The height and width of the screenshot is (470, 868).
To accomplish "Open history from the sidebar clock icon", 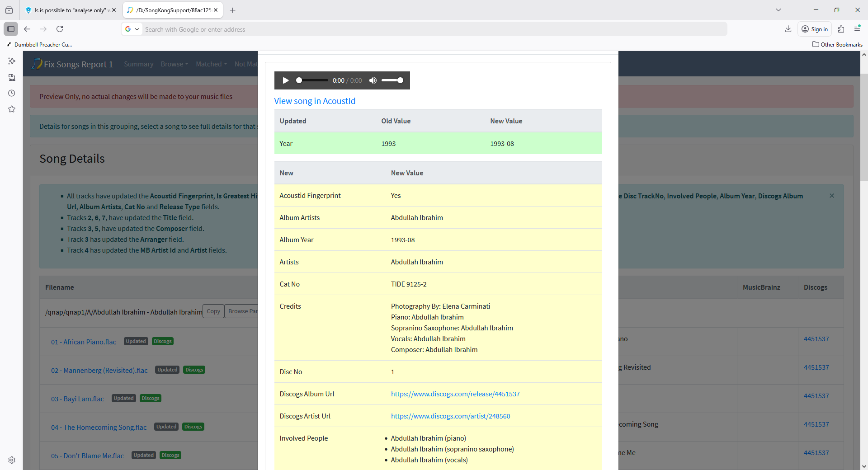I will click(x=12, y=93).
